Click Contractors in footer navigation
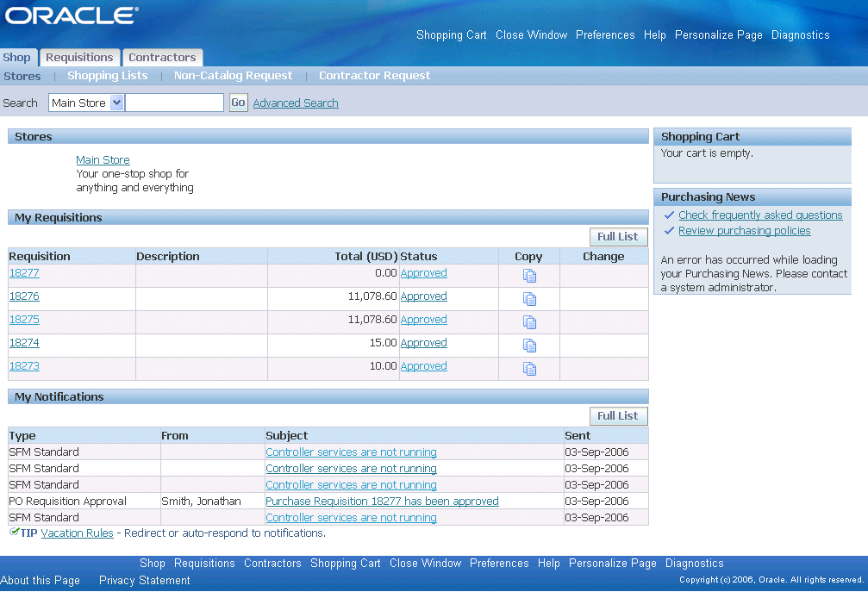The width and height of the screenshot is (868, 592). pos(272,564)
